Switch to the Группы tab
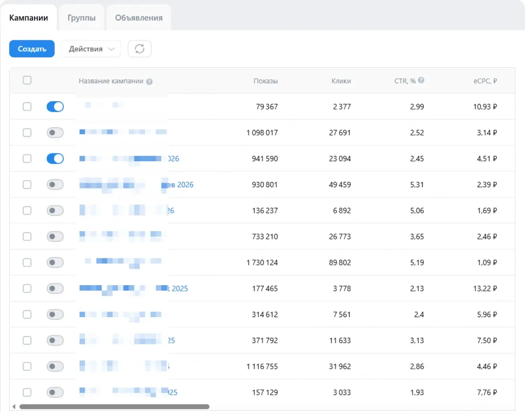525x420 pixels. pos(81,18)
